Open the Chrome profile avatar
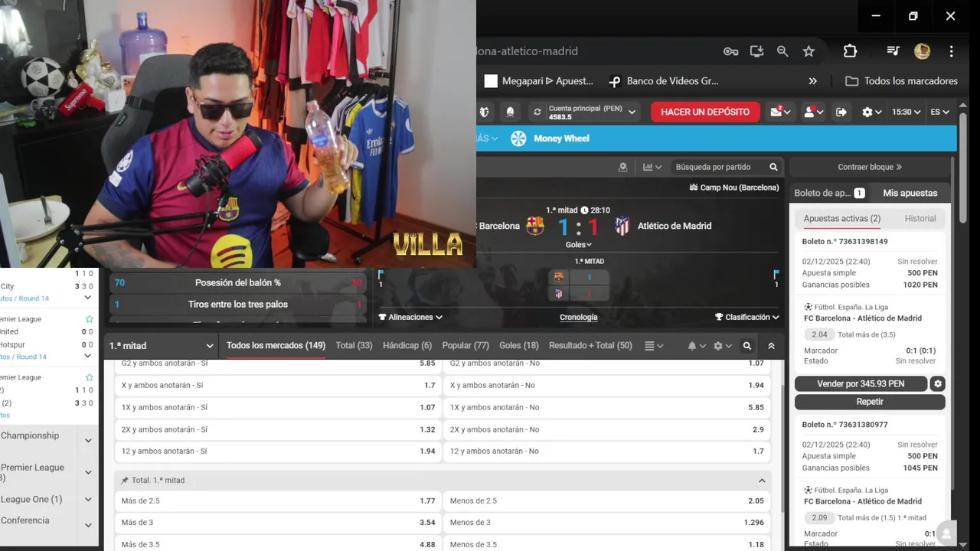 (x=922, y=51)
